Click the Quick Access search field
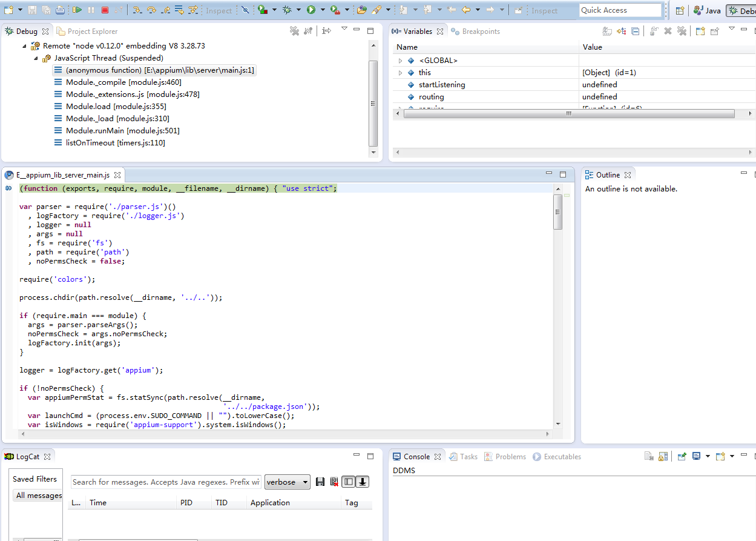Screen dimensions: 756x541 pos(620,10)
